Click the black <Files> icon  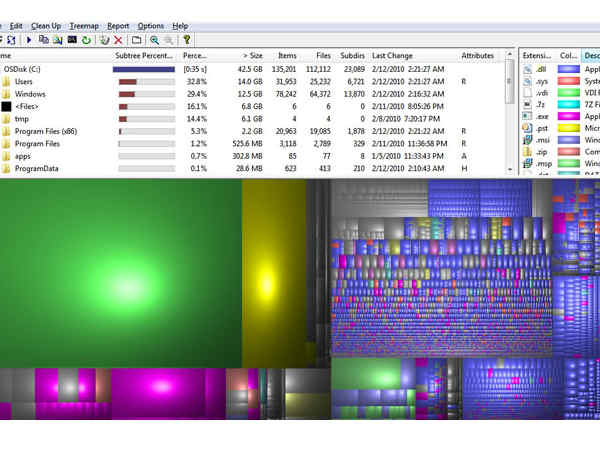tap(6, 106)
